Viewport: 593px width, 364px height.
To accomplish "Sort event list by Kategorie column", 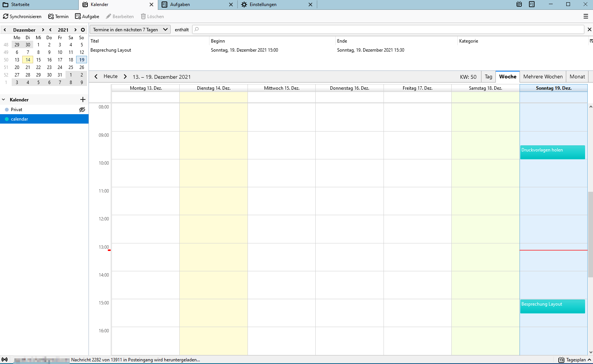I will [523, 41].
